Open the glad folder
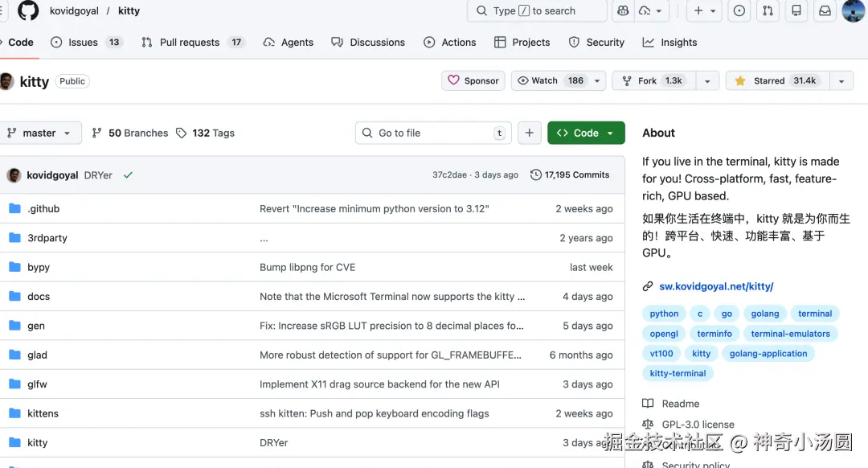The height and width of the screenshot is (468, 868). (37, 355)
